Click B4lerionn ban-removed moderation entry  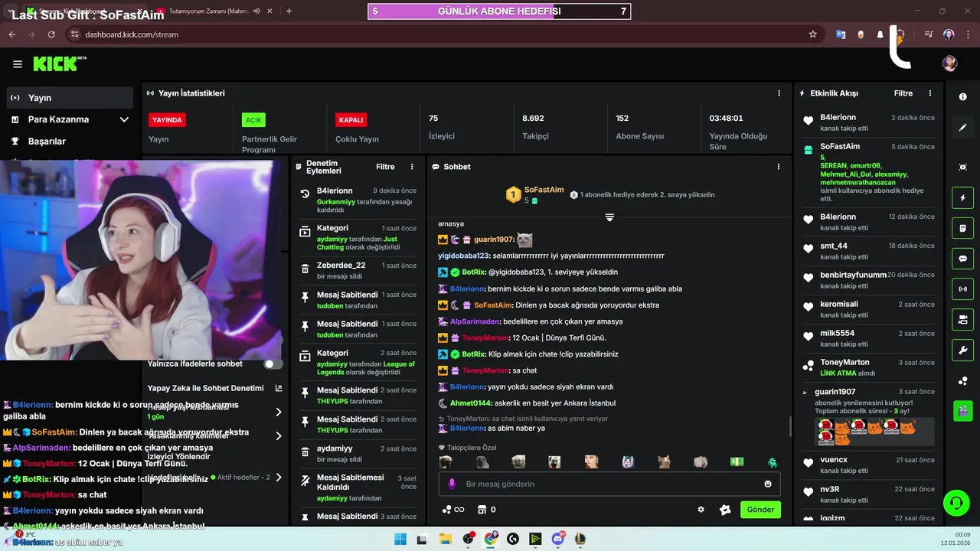tap(358, 200)
